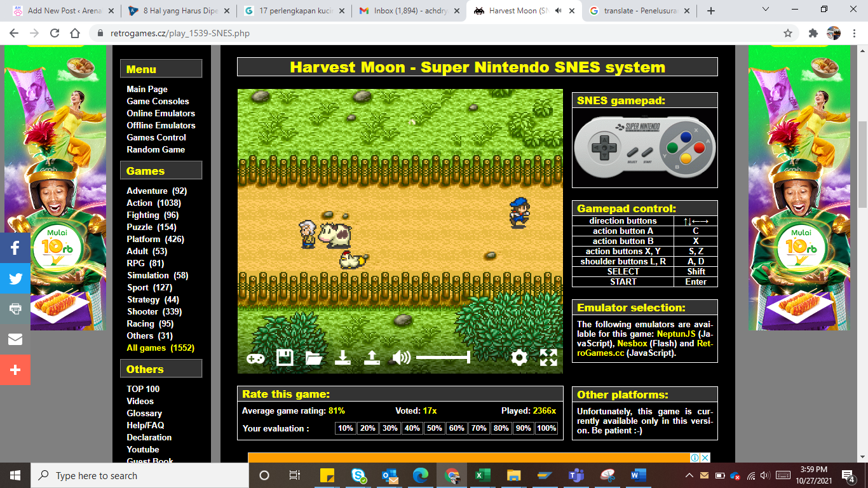Bookmark this page with the star icon
The height and width of the screenshot is (488, 868).
788,33
